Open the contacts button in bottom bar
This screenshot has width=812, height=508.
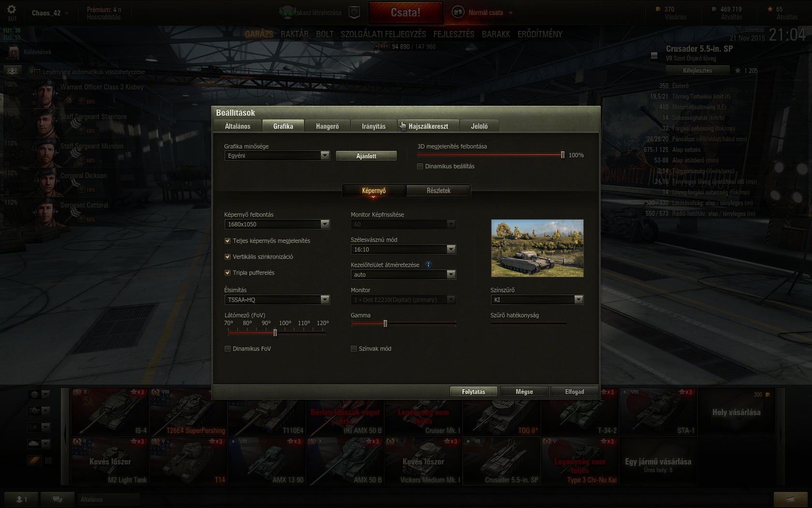[22, 499]
